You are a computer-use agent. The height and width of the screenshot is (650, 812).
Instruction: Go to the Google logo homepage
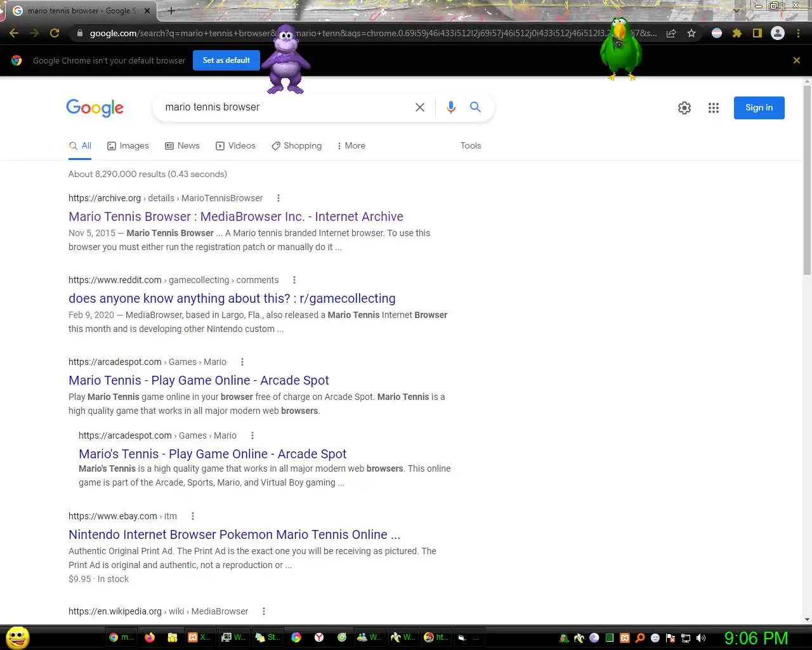click(x=95, y=108)
